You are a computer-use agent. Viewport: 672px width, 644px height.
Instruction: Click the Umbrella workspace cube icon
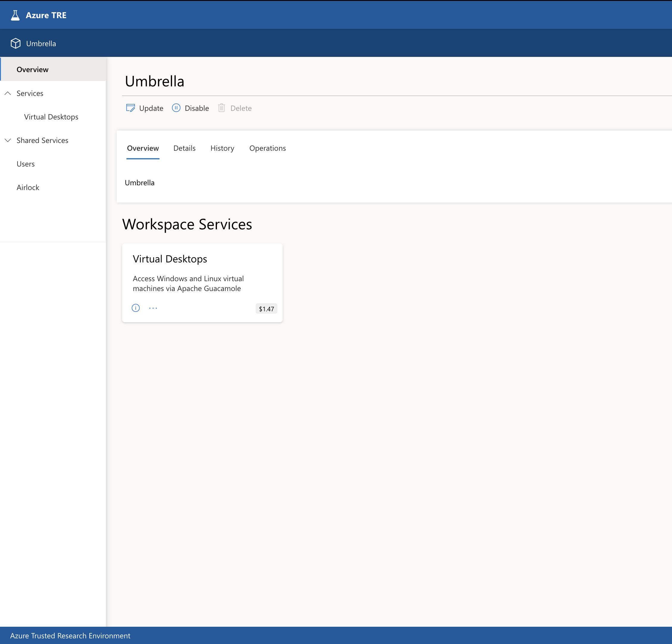click(15, 43)
